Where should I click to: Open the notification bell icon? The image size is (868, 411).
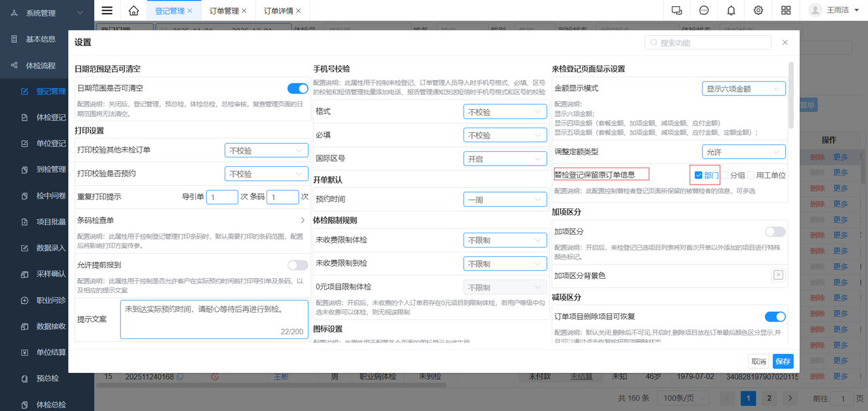pyautogui.click(x=731, y=10)
